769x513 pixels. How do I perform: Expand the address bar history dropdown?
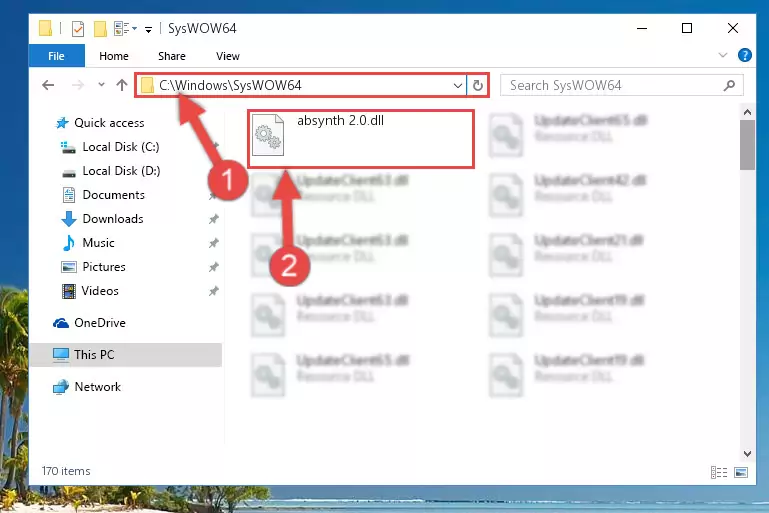(458, 85)
